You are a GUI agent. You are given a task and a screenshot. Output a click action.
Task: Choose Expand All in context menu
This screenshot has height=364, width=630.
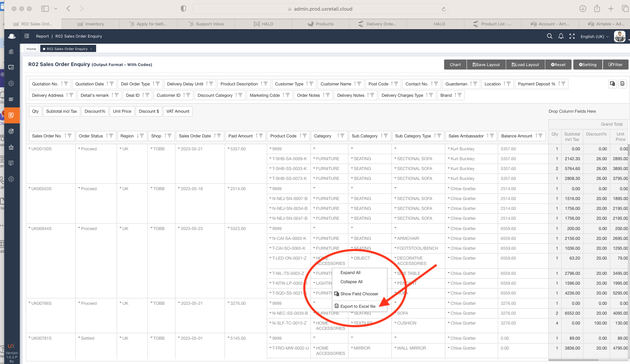click(350, 273)
